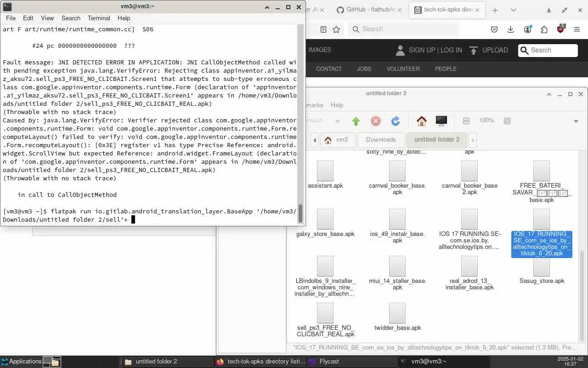Zoom out file manager view
588x368 pixels.
(x=466, y=121)
